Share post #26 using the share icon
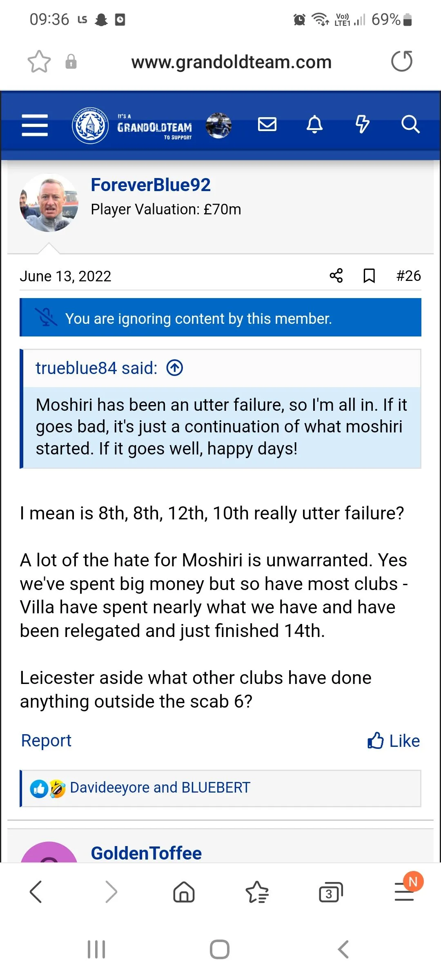This screenshot has height=980, width=441. point(336,276)
